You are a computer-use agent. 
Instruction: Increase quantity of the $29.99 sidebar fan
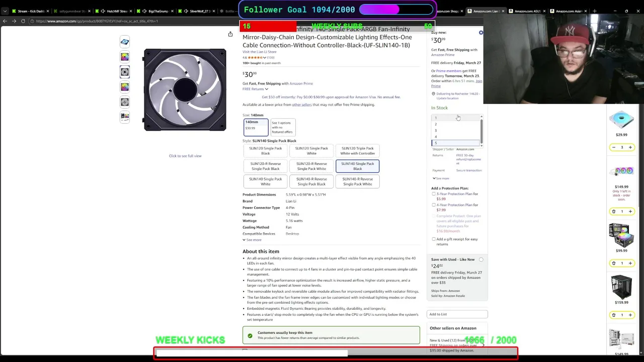tap(630, 147)
